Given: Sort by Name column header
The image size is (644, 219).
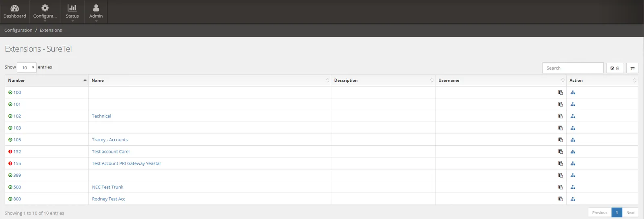Looking at the screenshot, I should pyautogui.click(x=210, y=81).
